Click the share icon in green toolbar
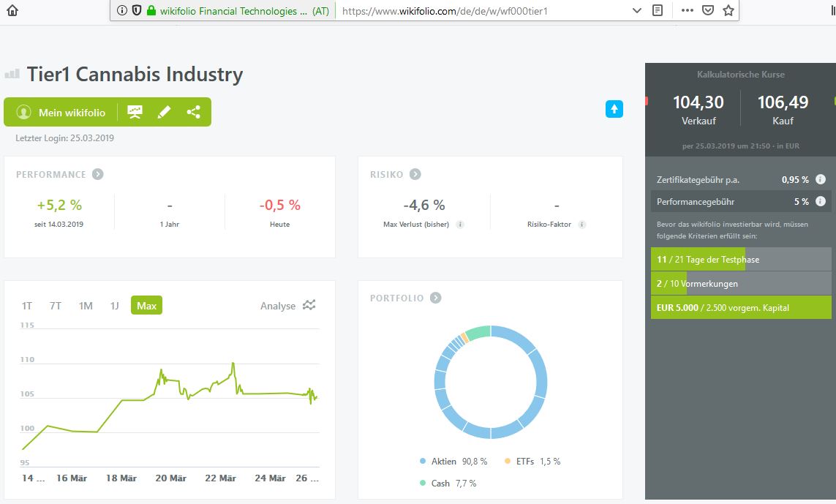This screenshot has width=836, height=504. pyautogui.click(x=193, y=112)
